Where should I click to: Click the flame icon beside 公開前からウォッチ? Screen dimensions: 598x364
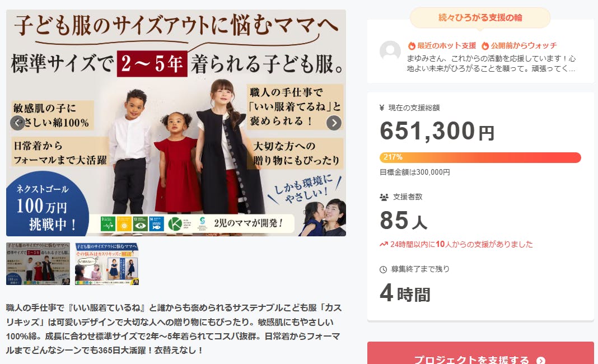tap(485, 46)
